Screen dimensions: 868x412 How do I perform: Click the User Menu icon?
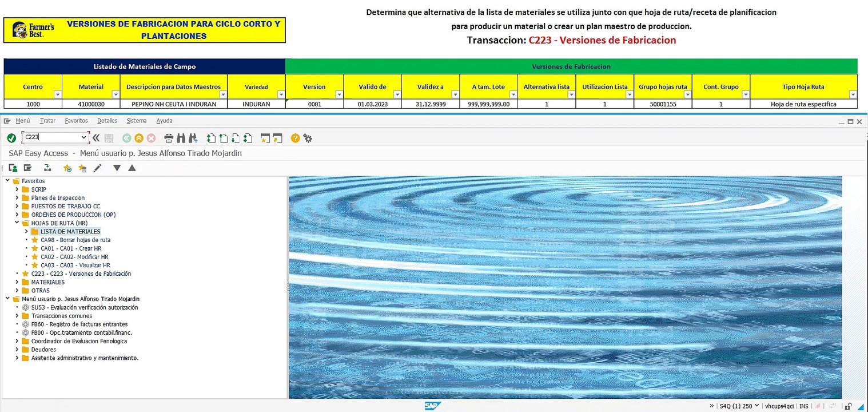(x=13, y=168)
